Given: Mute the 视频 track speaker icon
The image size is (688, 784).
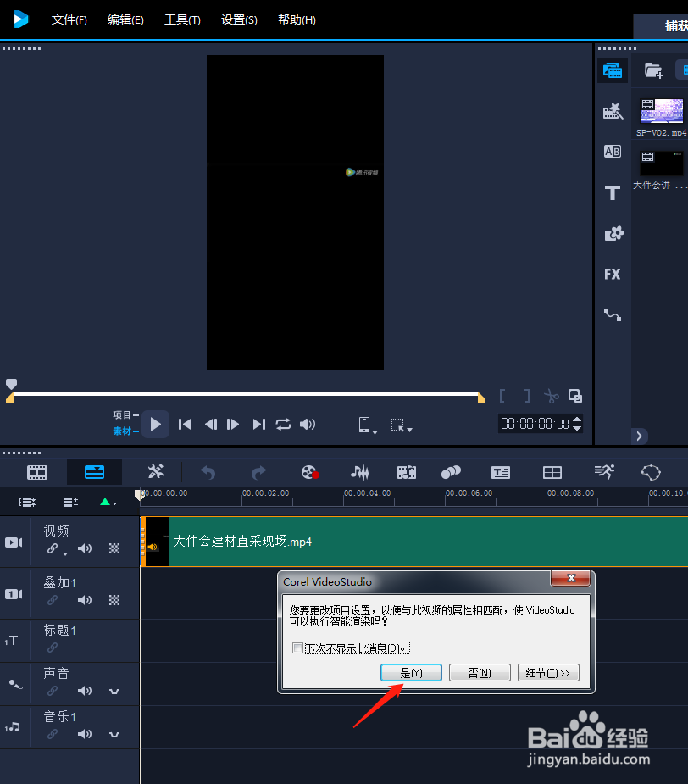Looking at the screenshot, I should pos(84,549).
